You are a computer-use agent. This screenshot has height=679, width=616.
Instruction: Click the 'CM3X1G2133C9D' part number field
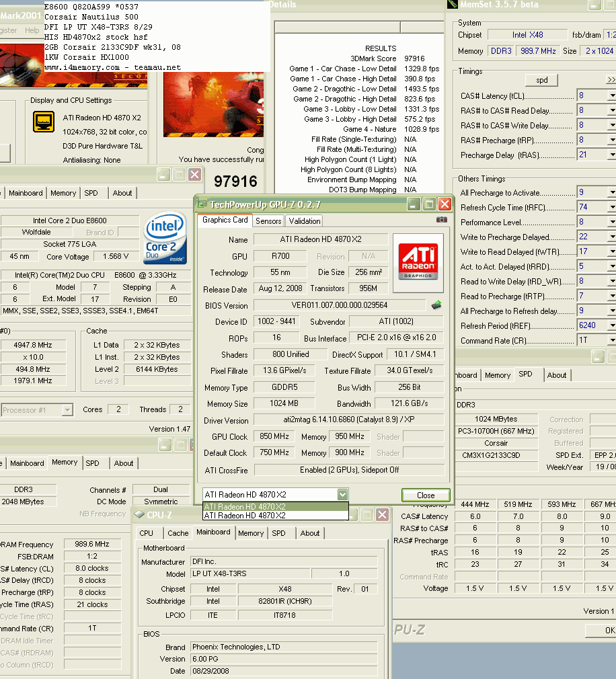[x=496, y=455]
